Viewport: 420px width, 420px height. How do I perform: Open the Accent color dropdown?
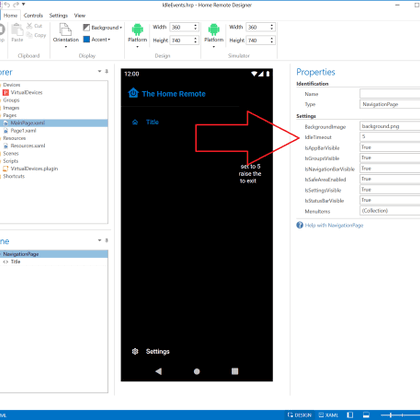click(97, 39)
